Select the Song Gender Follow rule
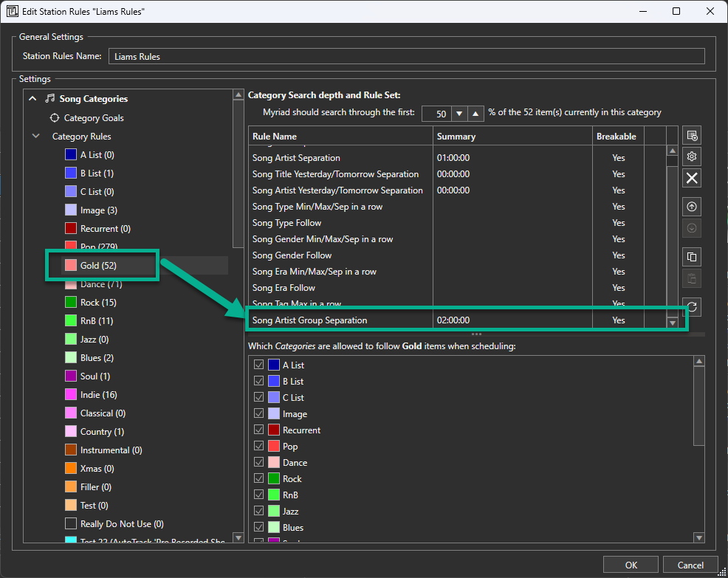This screenshot has height=578, width=728. click(x=457, y=255)
